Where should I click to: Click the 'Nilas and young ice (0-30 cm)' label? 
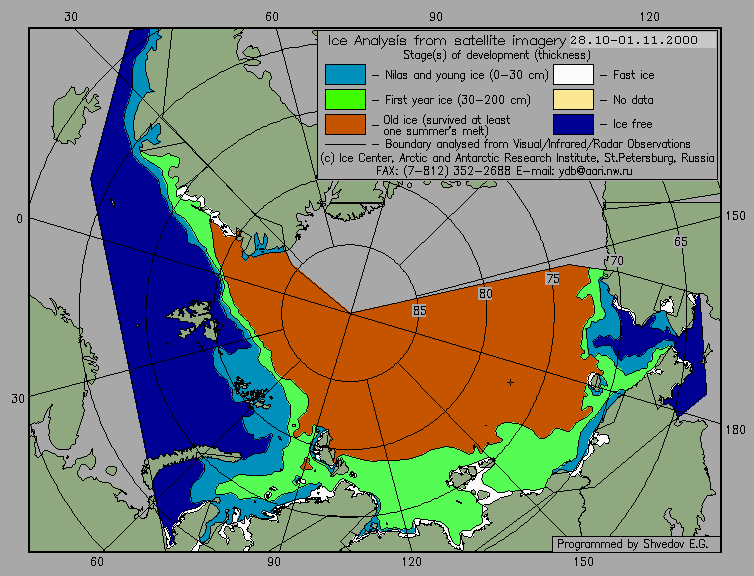pyautogui.click(x=466, y=75)
